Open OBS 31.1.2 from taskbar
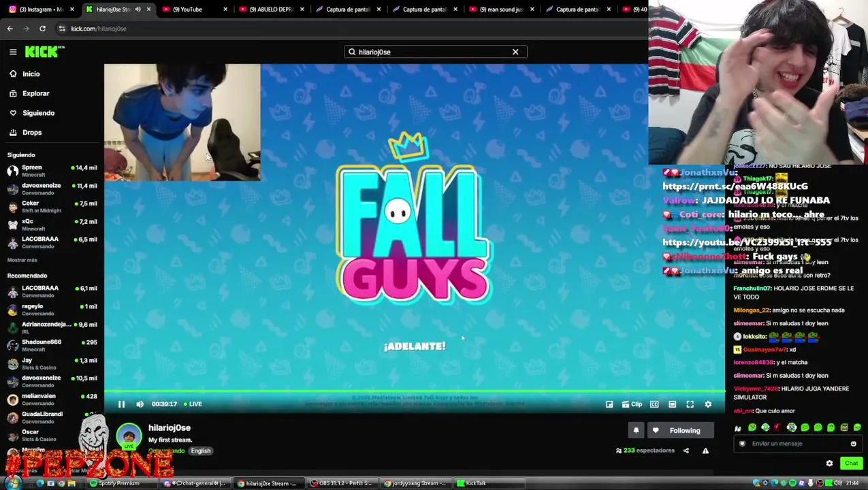Viewport: 868px width, 490px height. (x=342, y=483)
